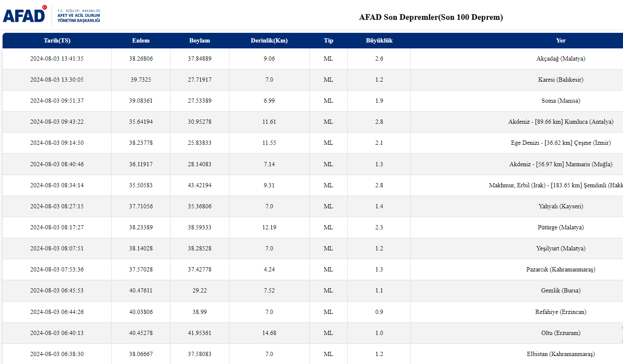Image resolution: width=623 pixels, height=364 pixels.
Task: Click longitude value 30.95278
Action: tap(200, 122)
